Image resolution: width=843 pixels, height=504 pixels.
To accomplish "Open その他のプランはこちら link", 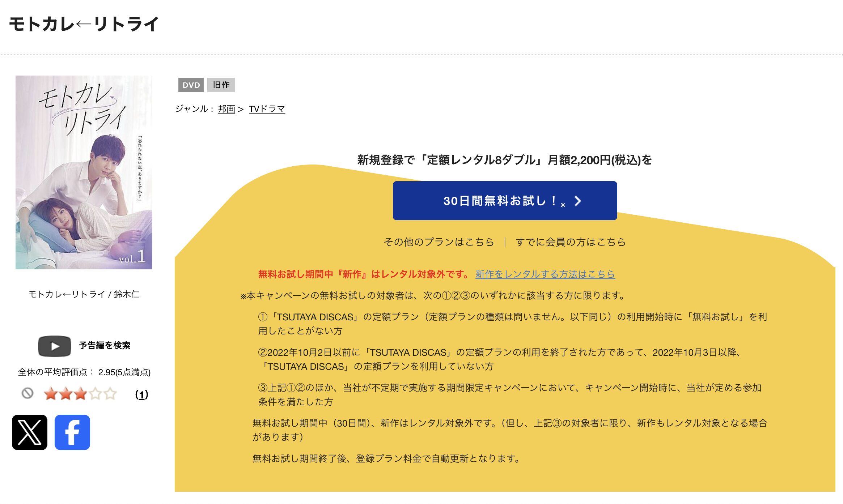I will [439, 242].
